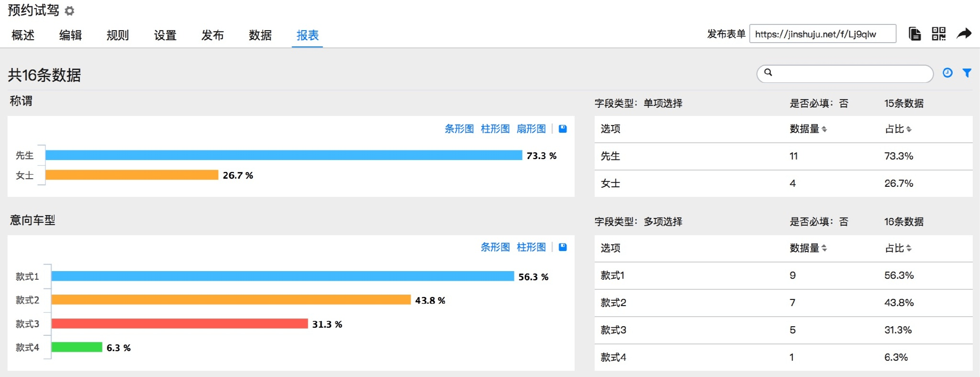Click the blue 款式1 bar
The width and height of the screenshot is (980, 377).
click(x=282, y=276)
